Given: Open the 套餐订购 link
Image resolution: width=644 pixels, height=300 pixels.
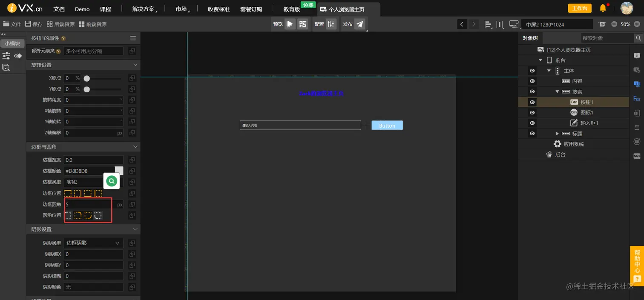Looking at the screenshot, I should [x=251, y=9].
